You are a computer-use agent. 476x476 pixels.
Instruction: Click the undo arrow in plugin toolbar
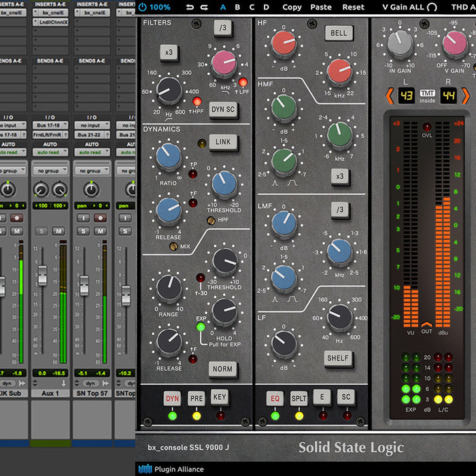point(190,7)
